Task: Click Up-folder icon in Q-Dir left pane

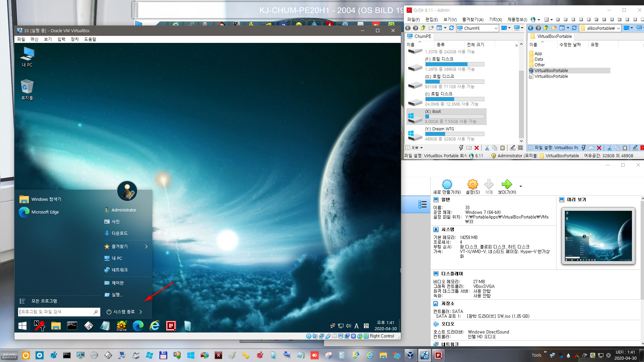Action: [x=423, y=28]
